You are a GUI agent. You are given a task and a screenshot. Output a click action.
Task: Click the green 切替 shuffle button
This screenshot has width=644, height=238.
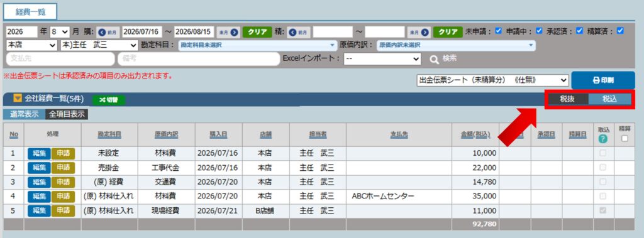(x=109, y=100)
